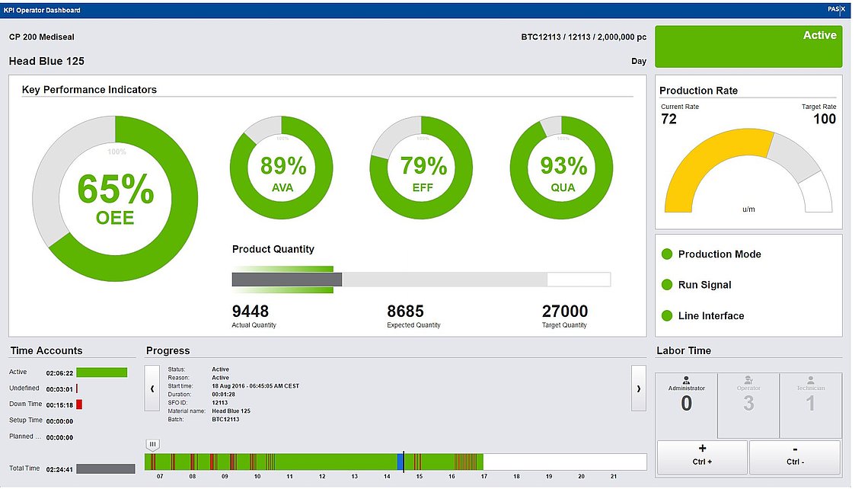Click the OEE 65% donut chart
Viewport: 868px width, 489px height.
[x=115, y=198]
